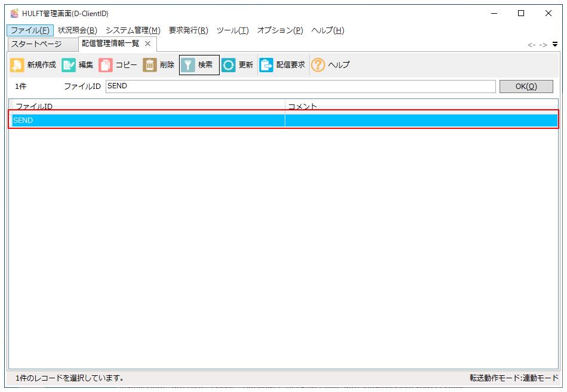567x392 pixels.
Task: Open ヘルプ via the question mark icon
Action: click(x=318, y=65)
